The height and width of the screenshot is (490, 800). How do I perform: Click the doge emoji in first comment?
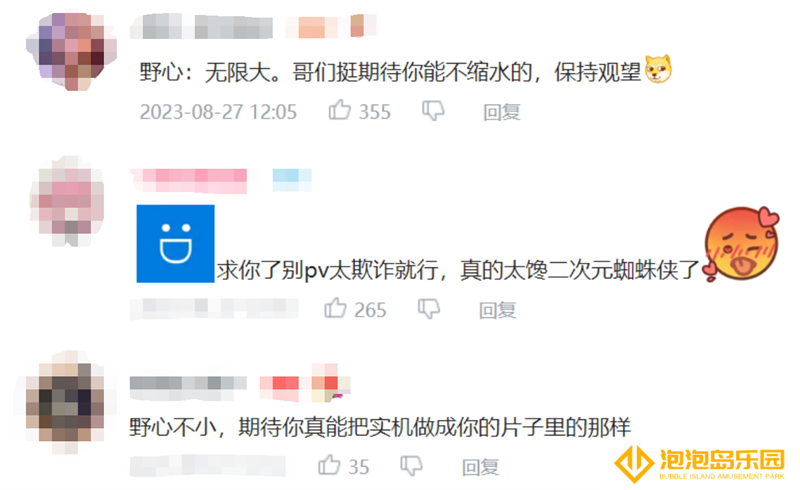point(658,69)
